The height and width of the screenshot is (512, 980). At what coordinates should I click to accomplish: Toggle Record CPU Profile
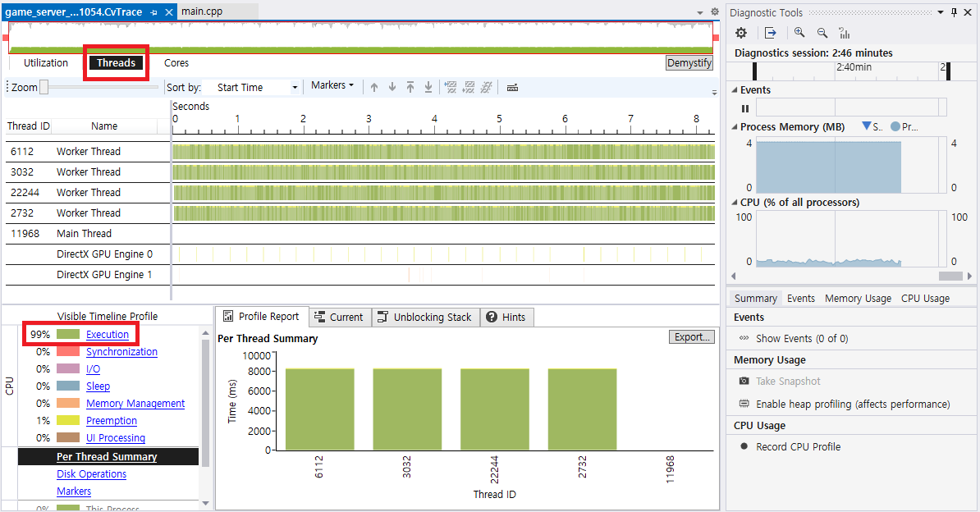798,447
